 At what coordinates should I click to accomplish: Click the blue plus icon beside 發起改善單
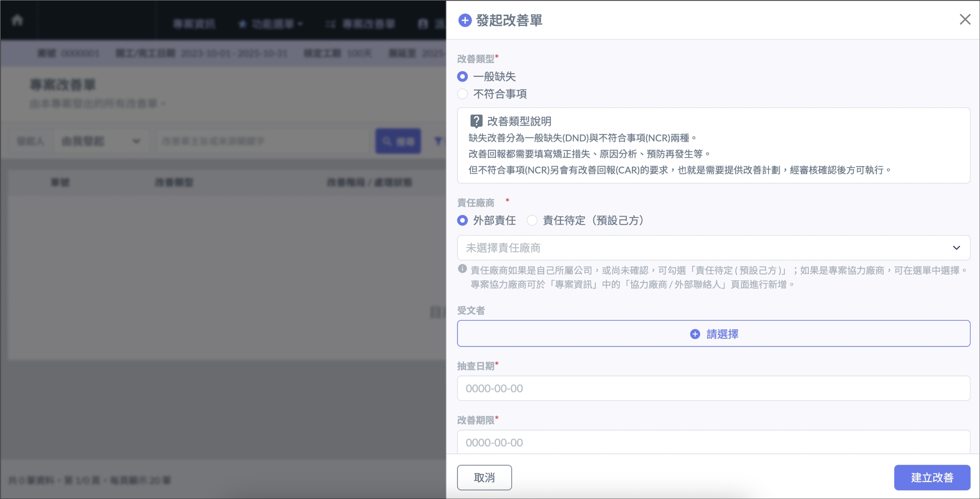click(x=465, y=20)
